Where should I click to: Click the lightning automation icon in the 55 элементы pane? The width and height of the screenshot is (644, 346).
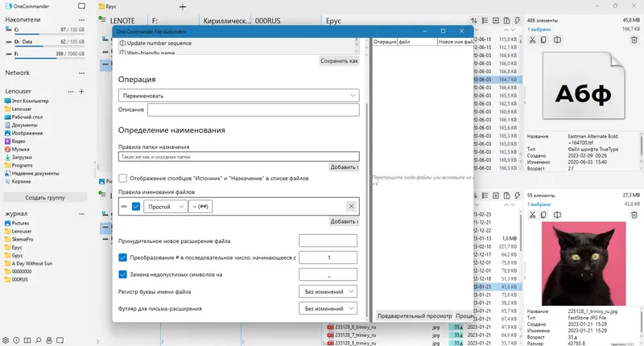[x=518, y=196]
